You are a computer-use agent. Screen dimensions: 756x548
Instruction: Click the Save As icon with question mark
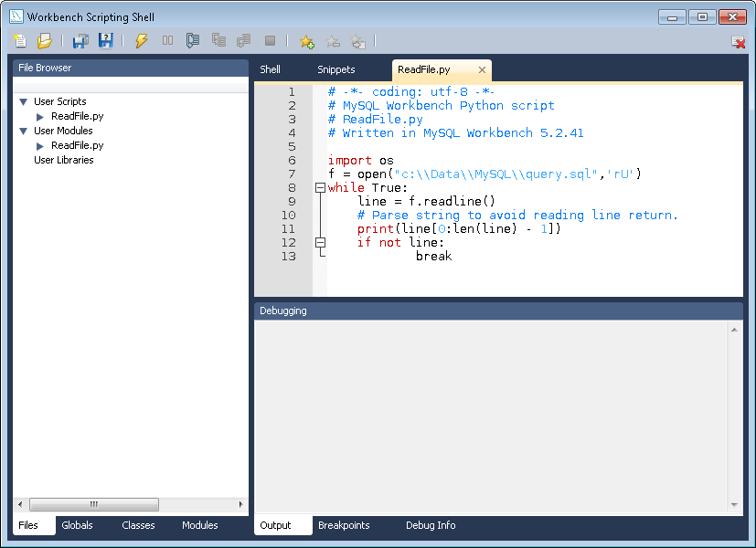pos(106,41)
